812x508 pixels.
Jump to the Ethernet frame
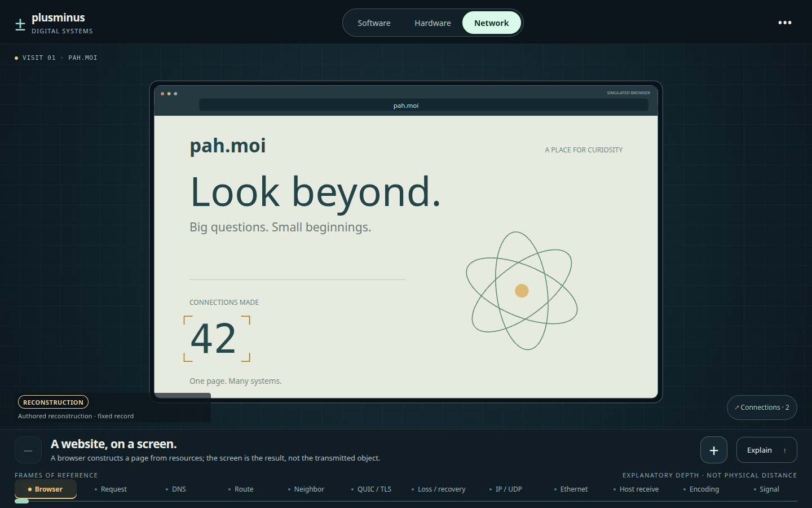click(x=571, y=489)
